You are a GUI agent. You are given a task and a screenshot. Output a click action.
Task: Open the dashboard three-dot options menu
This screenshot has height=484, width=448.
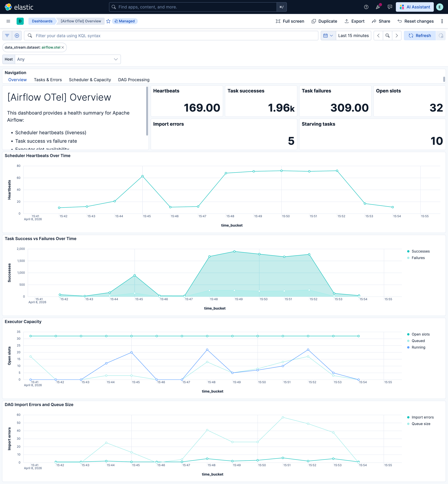[442, 21]
